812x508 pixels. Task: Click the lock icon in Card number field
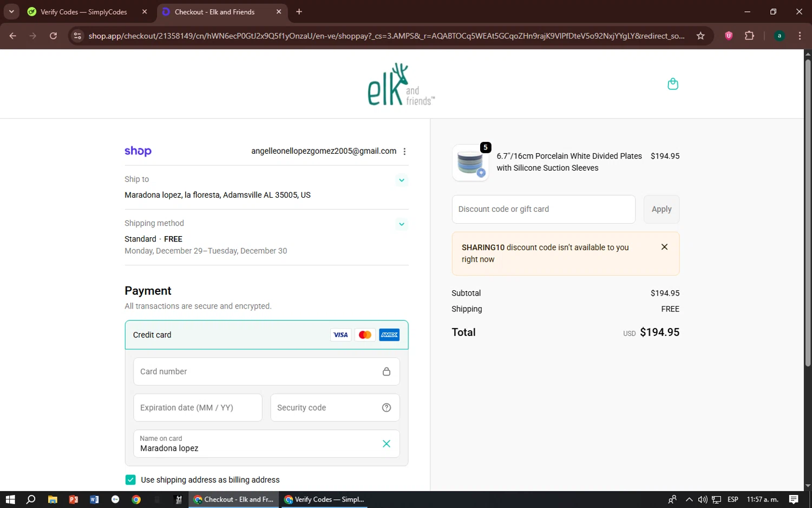tap(387, 372)
